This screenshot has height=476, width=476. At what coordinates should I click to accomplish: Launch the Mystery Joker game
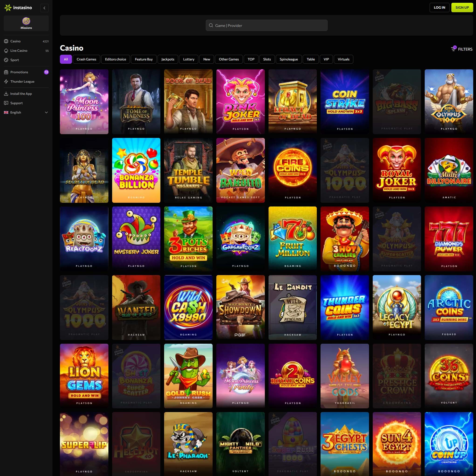(x=136, y=239)
